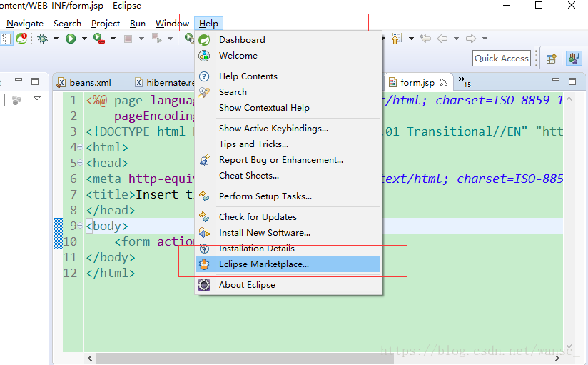Open the Project menu
The width and height of the screenshot is (588, 365).
[x=106, y=24]
